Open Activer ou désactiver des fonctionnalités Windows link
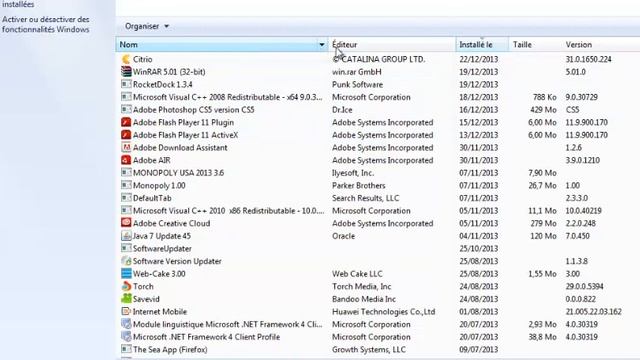 coord(46,24)
